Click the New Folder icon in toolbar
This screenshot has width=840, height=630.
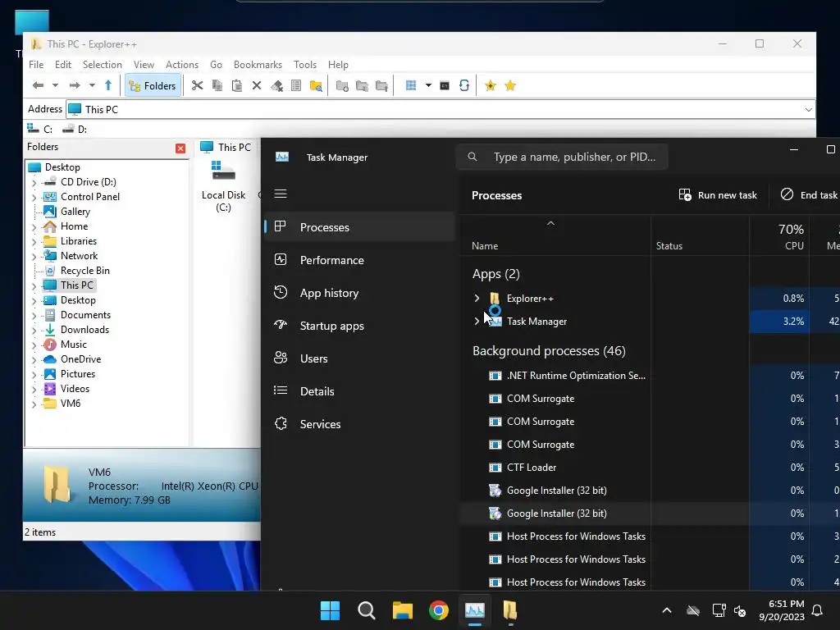(342, 85)
